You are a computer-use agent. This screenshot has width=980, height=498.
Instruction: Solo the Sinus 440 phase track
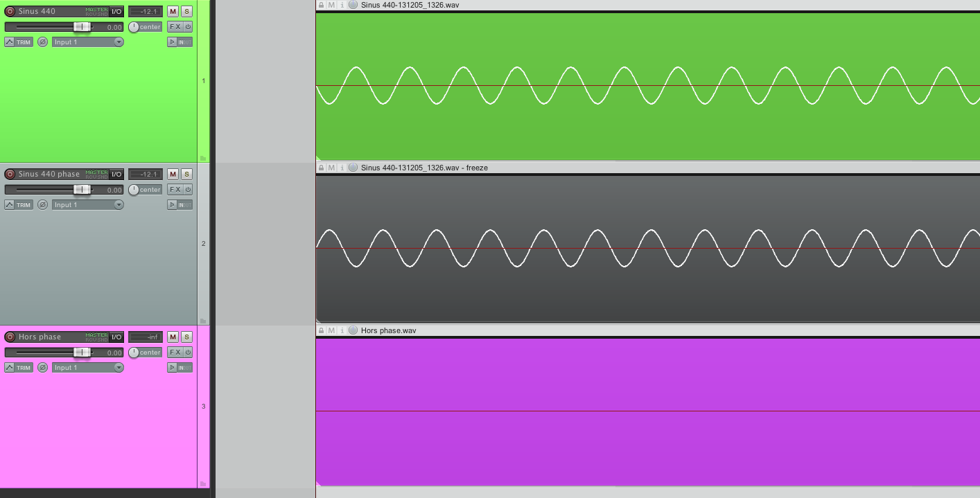(x=186, y=174)
